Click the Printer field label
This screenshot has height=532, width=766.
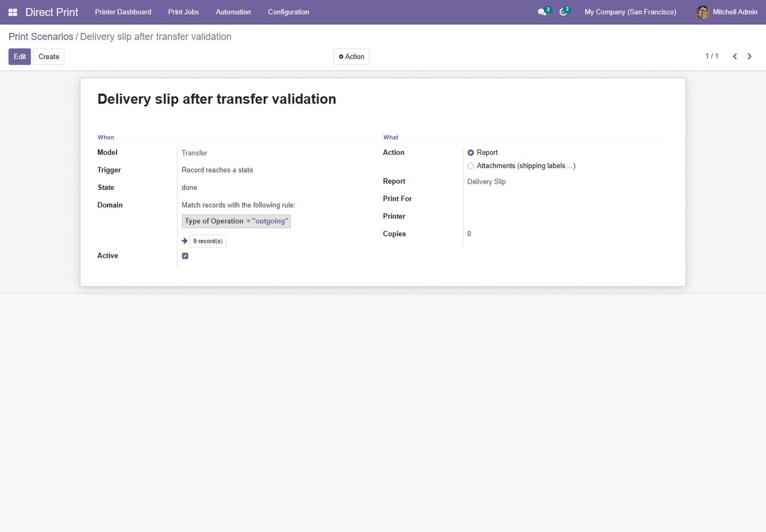[394, 216]
